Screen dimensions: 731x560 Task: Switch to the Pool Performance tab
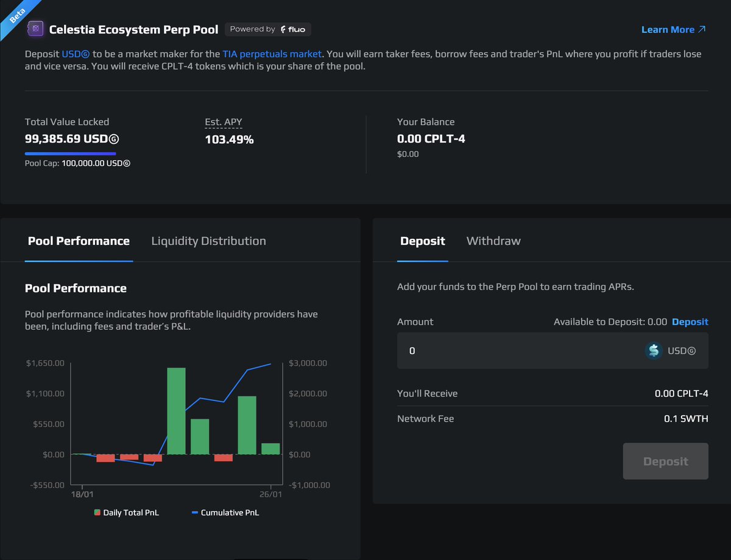coord(79,241)
